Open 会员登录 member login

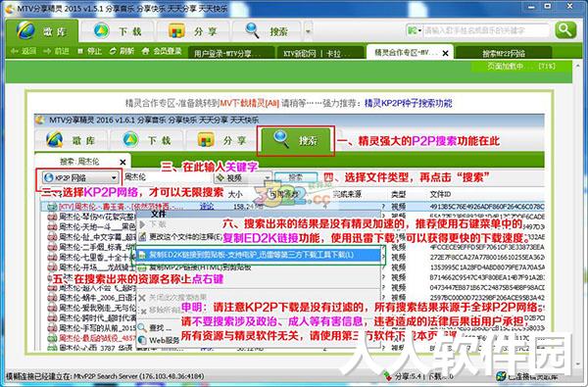(162, 51)
